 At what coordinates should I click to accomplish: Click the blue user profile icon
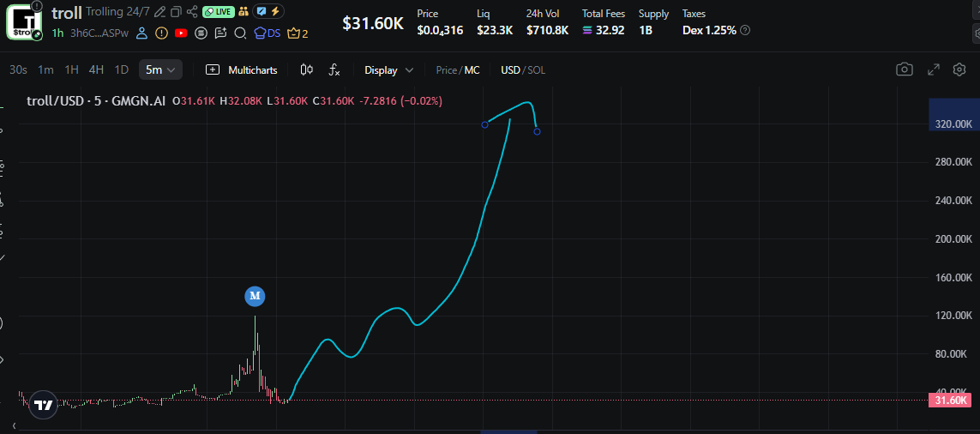tap(141, 33)
